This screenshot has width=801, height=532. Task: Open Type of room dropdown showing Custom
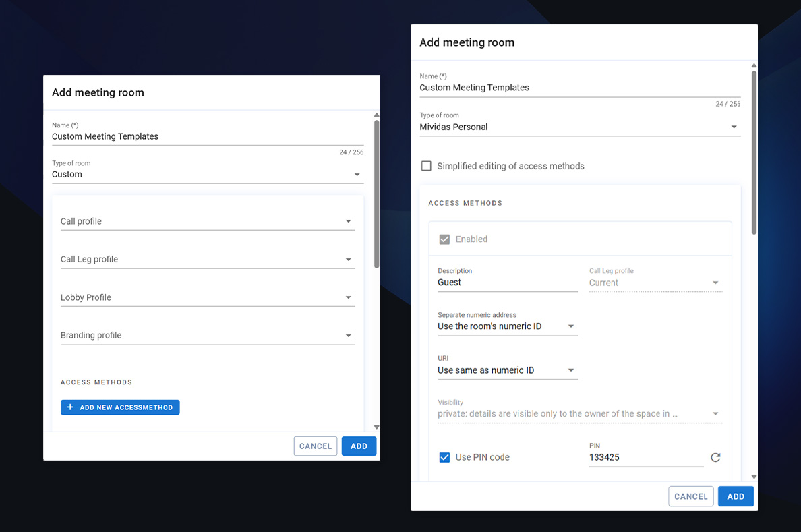[207, 174]
